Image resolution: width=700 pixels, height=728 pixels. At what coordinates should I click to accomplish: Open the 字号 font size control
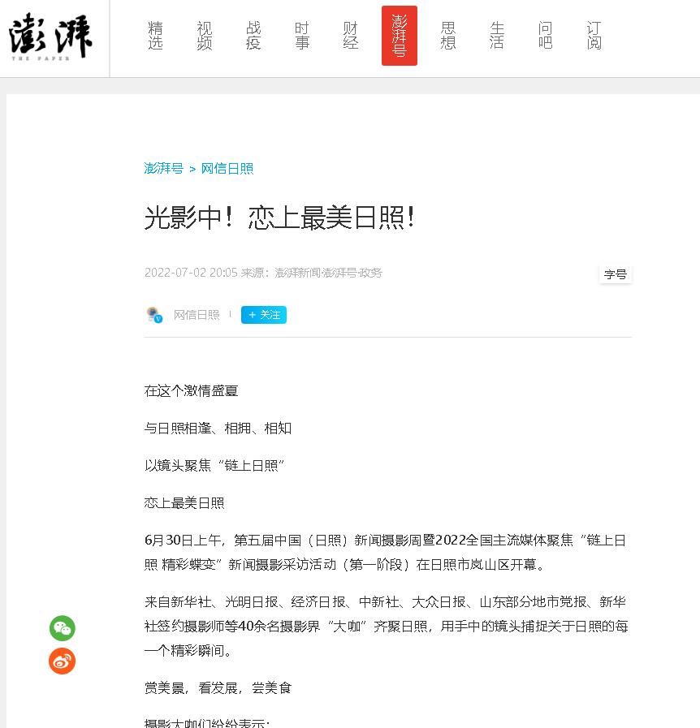tap(615, 274)
